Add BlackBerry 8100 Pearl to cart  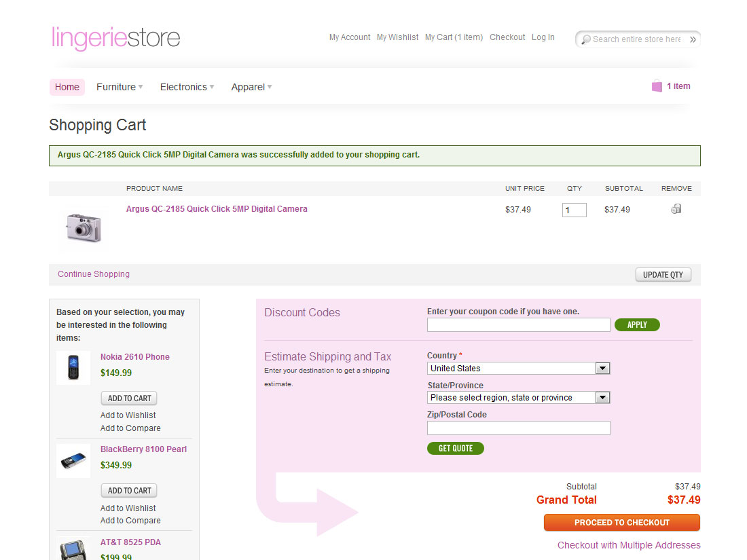tap(129, 491)
